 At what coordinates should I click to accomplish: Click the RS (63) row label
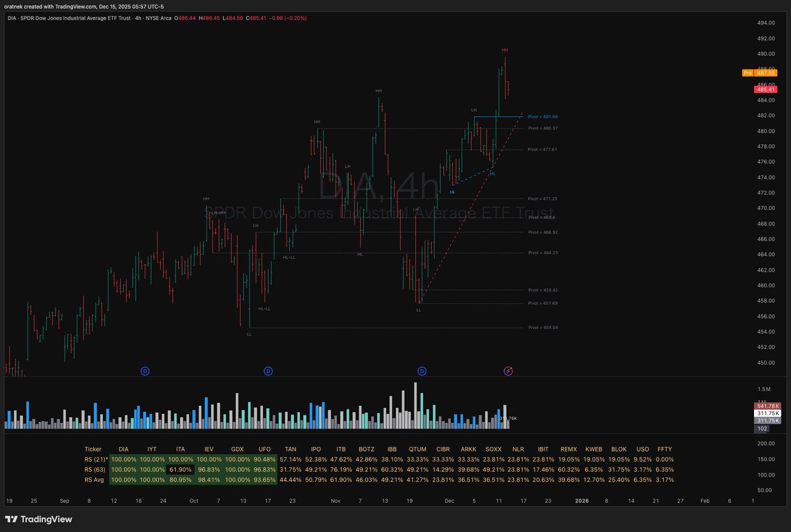click(x=94, y=469)
